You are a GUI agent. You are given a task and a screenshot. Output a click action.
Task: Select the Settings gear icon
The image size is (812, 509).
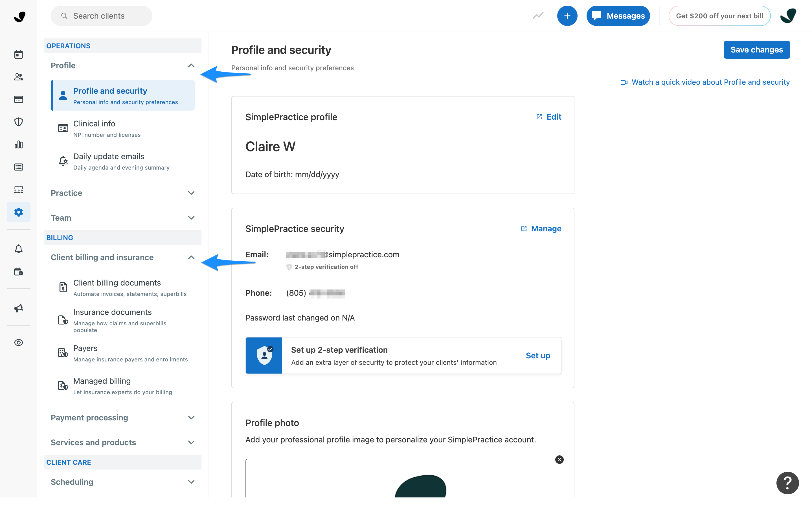click(19, 212)
